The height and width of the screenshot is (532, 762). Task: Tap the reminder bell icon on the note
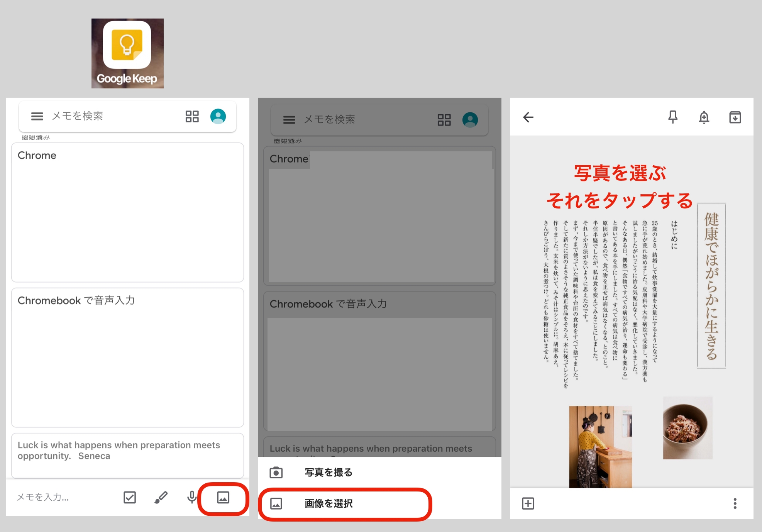pyautogui.click(x=704, y=117)
